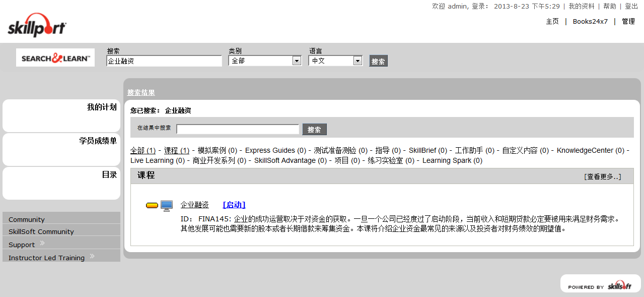Switch to the Books24x7 section

(x=590, y=22)
